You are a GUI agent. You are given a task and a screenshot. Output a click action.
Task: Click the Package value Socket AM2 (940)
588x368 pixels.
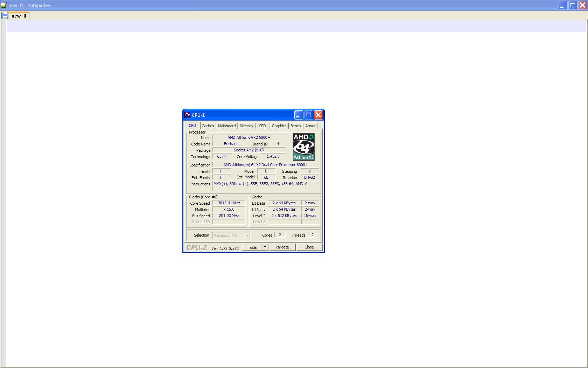(x=249, y=150)
